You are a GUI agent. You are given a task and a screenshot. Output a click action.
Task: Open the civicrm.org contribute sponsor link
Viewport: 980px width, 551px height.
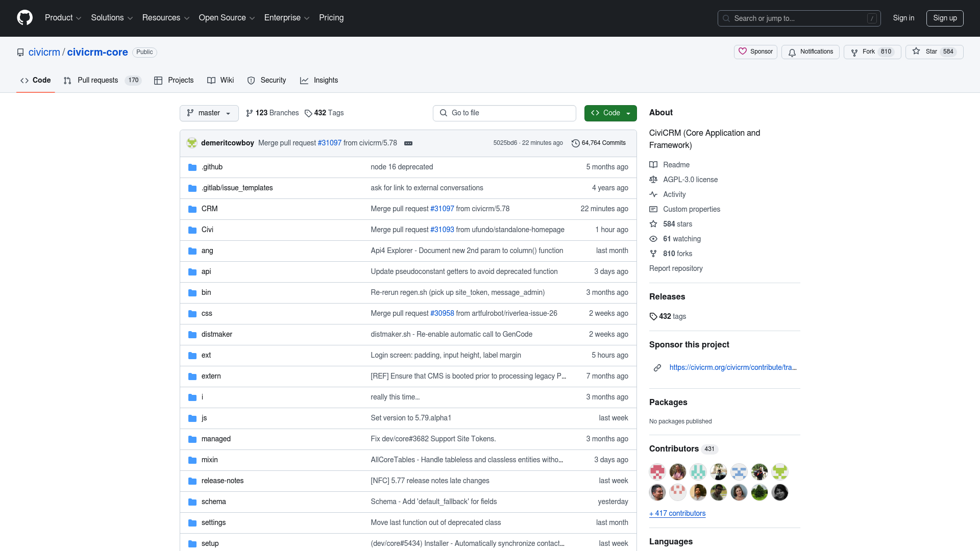(733, 368)
